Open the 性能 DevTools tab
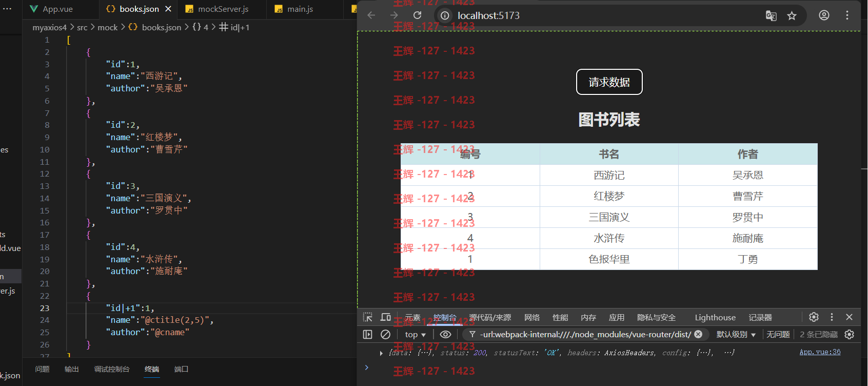The width and height of the screenshot is (868, 386). (560, 318)
